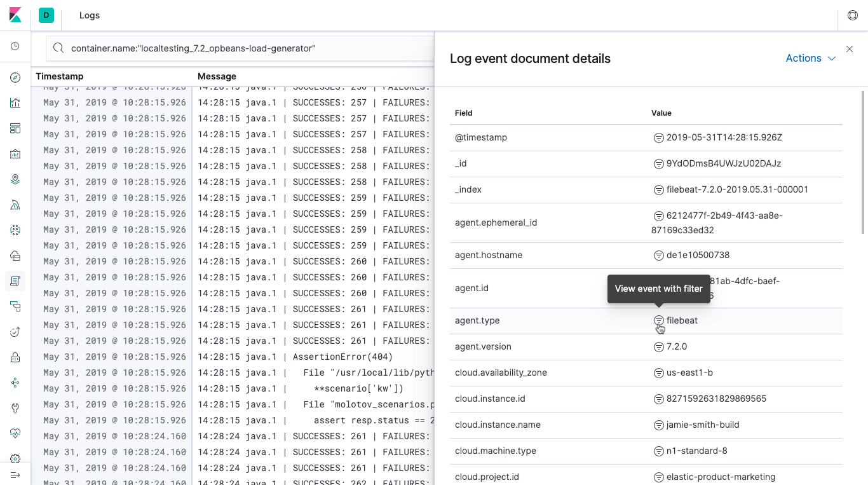Screen dimensions: 868x485
Task: Open Visualize from the chart sidebar icon
Action: click(15, 103)
